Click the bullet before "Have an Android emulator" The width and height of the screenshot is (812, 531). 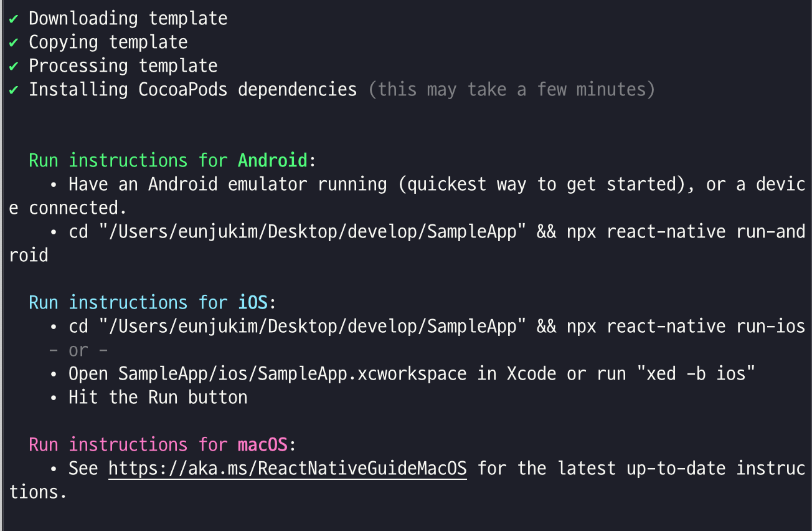[54, 184]
